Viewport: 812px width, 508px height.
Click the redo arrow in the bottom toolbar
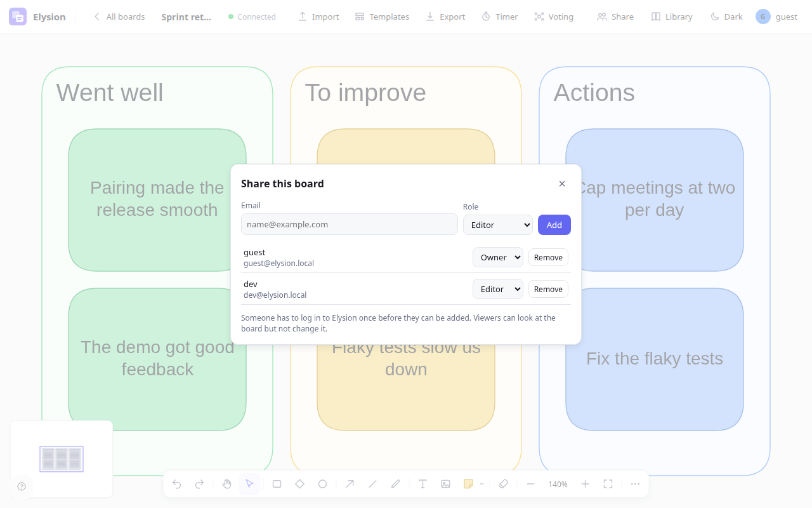(199, 484)
